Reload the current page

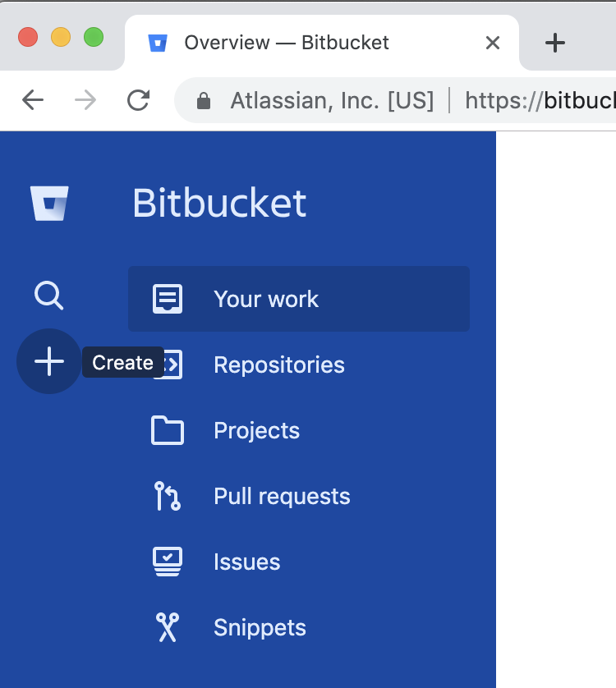tap(138, 100)
